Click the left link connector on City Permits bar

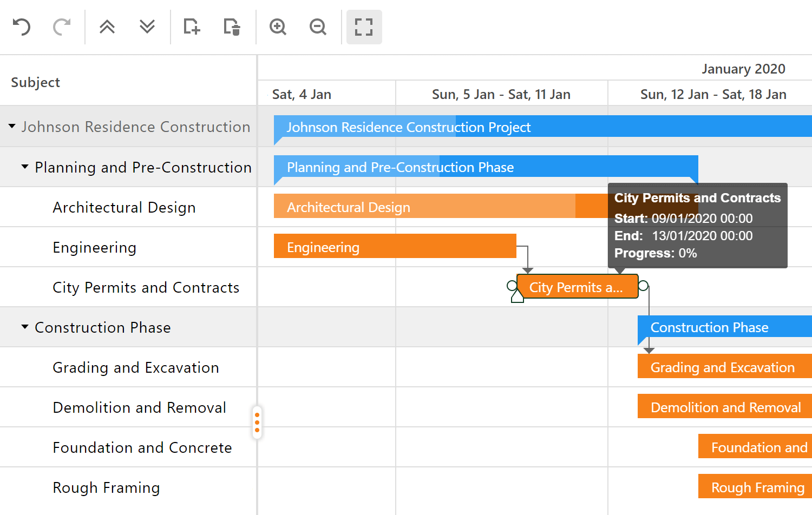[x=510, y=286]
